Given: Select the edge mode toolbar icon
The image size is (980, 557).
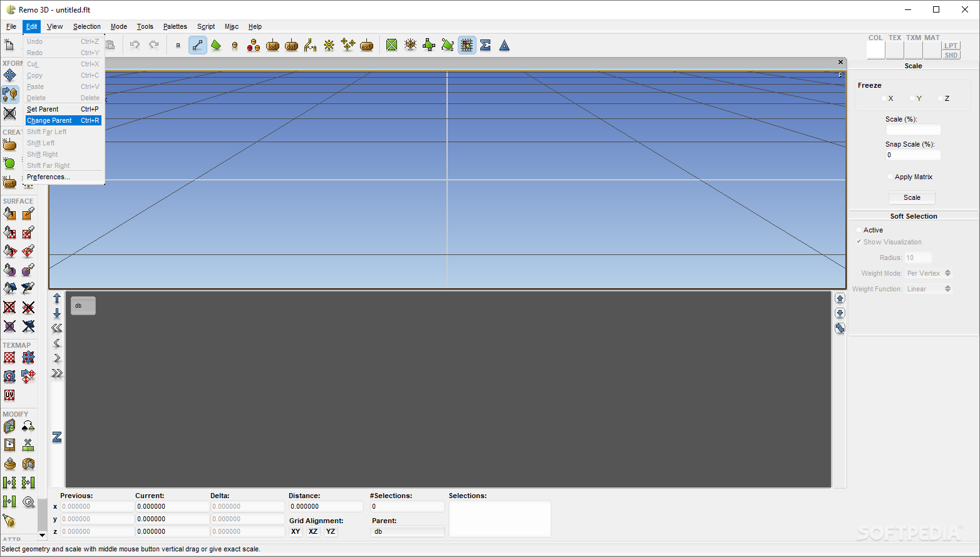Looking at the screenshot, I should point(198,45).
